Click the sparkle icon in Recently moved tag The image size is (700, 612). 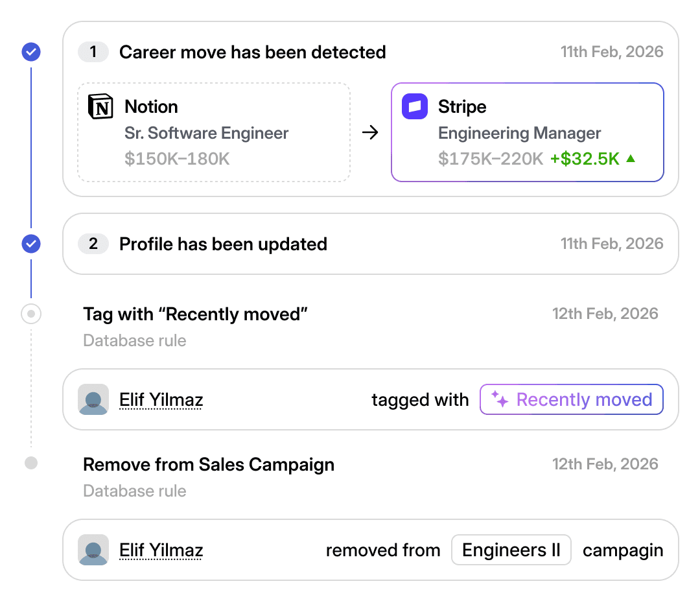pyautogui.click(x=499, y=399)
